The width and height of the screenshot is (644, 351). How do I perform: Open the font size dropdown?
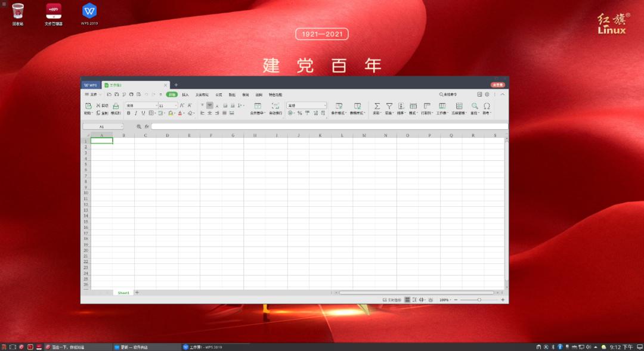click(176, 105)
